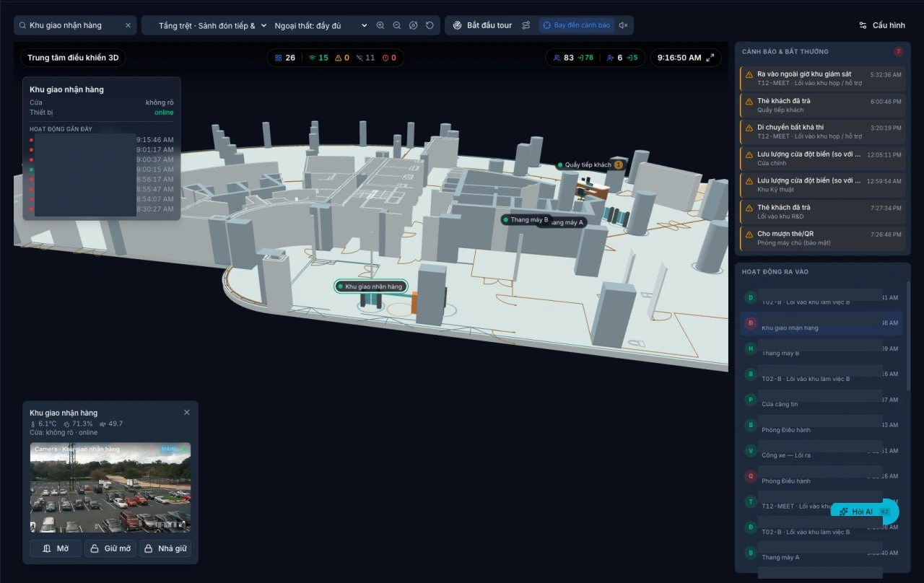
Task: Select the Cổng xe — Lối ra activity entry
Action: click(x=821, y=451)
